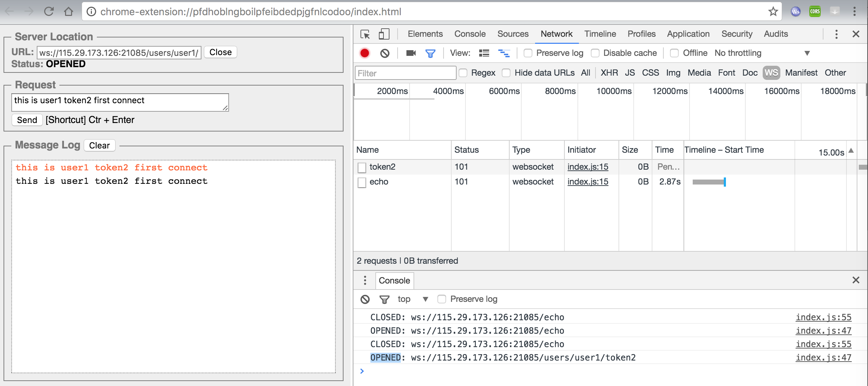Open the DevTools three-dot customize menu
The image size is (868, 386).
click(x=836, y=34)
